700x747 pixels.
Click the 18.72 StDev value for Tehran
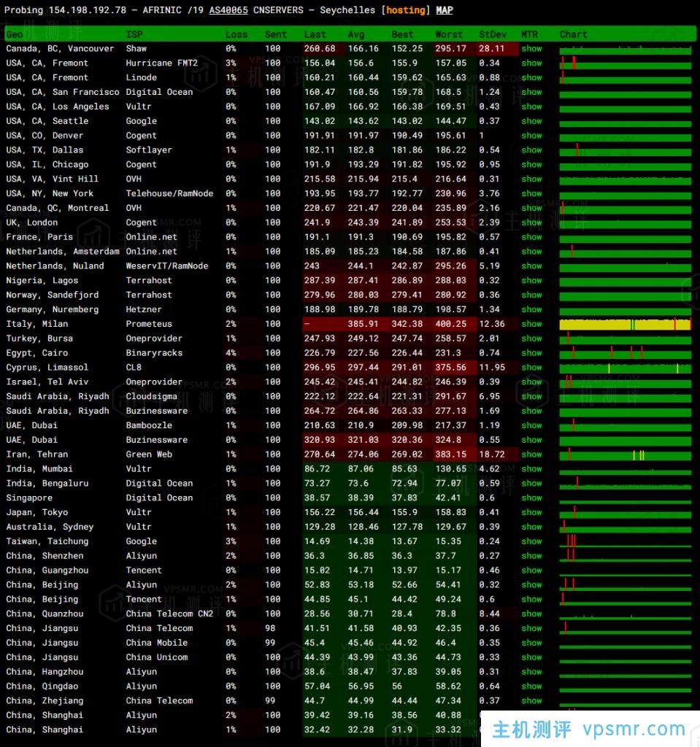point(491,454)
